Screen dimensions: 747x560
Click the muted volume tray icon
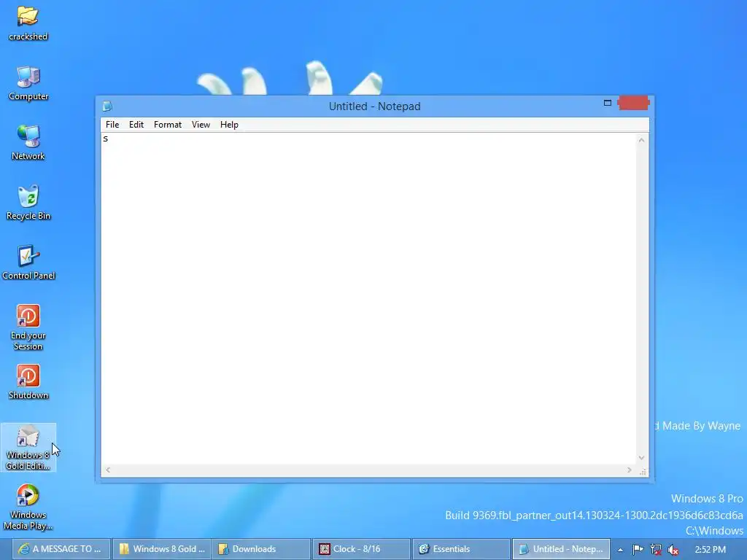[x=673, y=550]
